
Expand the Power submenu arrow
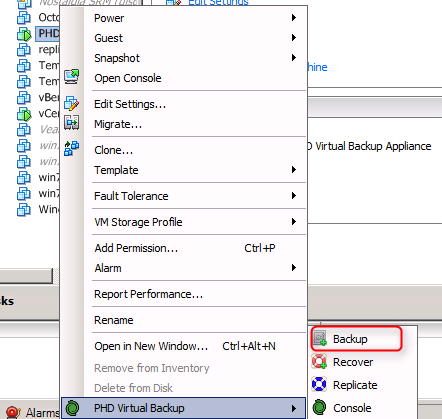(294, 18)
